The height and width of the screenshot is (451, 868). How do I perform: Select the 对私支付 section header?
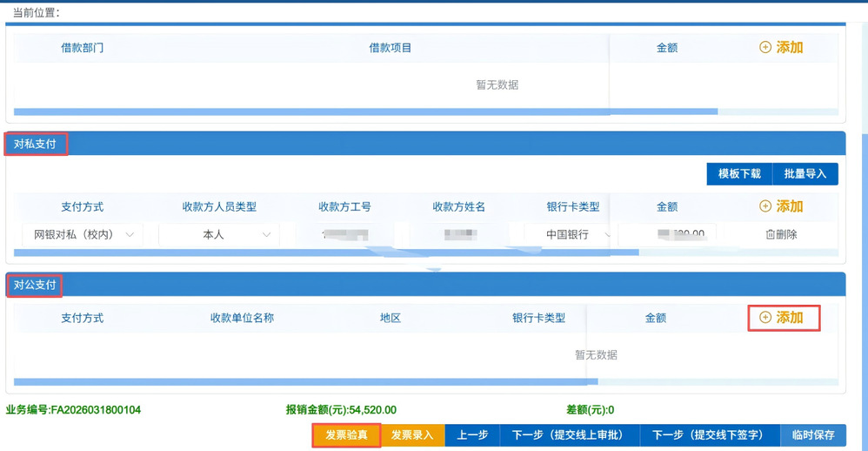pos(36,144)
